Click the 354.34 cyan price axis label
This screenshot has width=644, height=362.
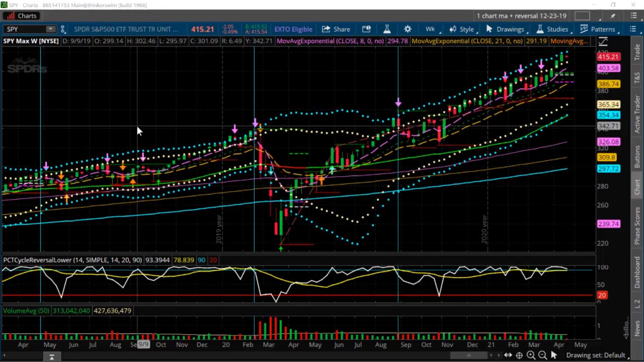[608, 115]
